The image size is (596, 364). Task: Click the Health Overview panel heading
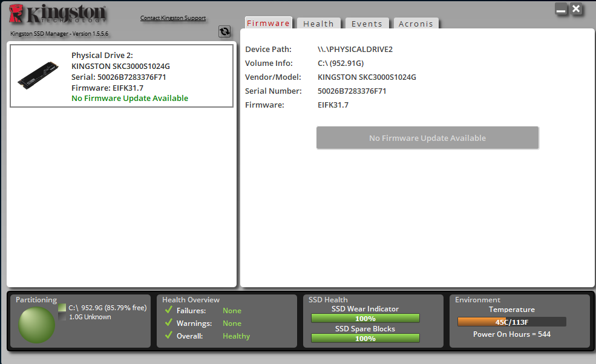tap(191, 300)
